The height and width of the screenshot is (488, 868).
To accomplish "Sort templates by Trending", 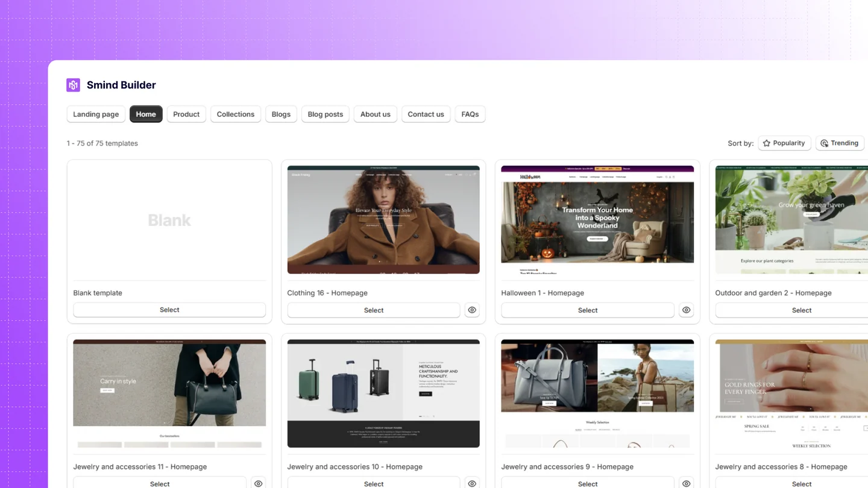I will coord(840,143).
